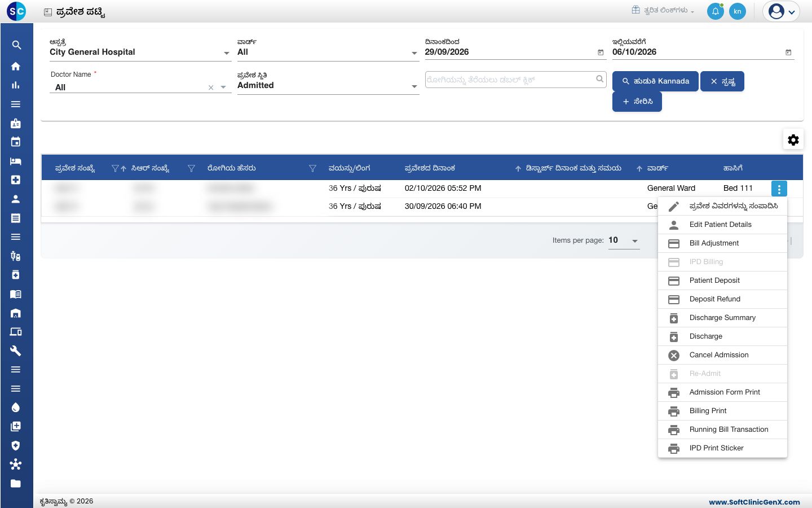This screenshot has height=508, width=812.
Task: Choose Bill Adjustment from the menu
Action: coord(722,243)
